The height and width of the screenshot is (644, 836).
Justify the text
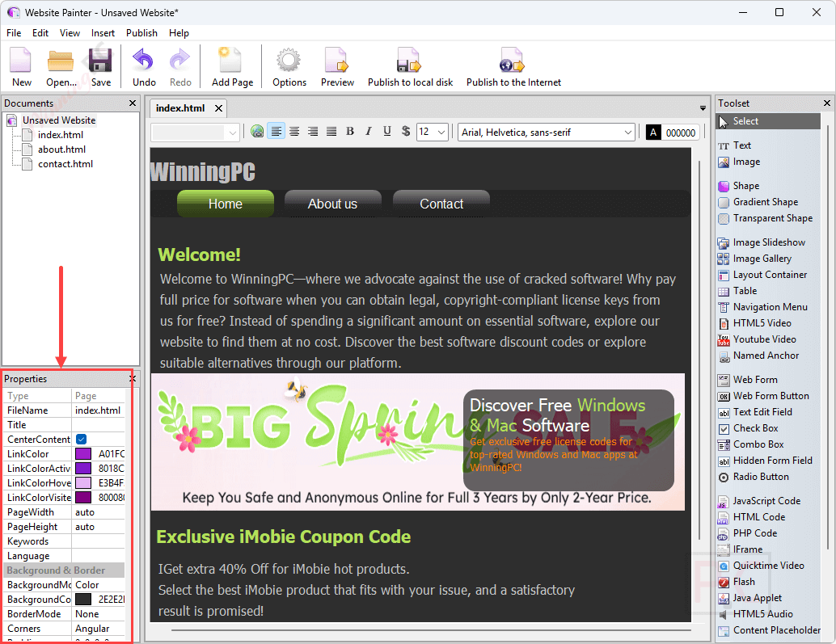pyautogui.click(x=331, y=132)
